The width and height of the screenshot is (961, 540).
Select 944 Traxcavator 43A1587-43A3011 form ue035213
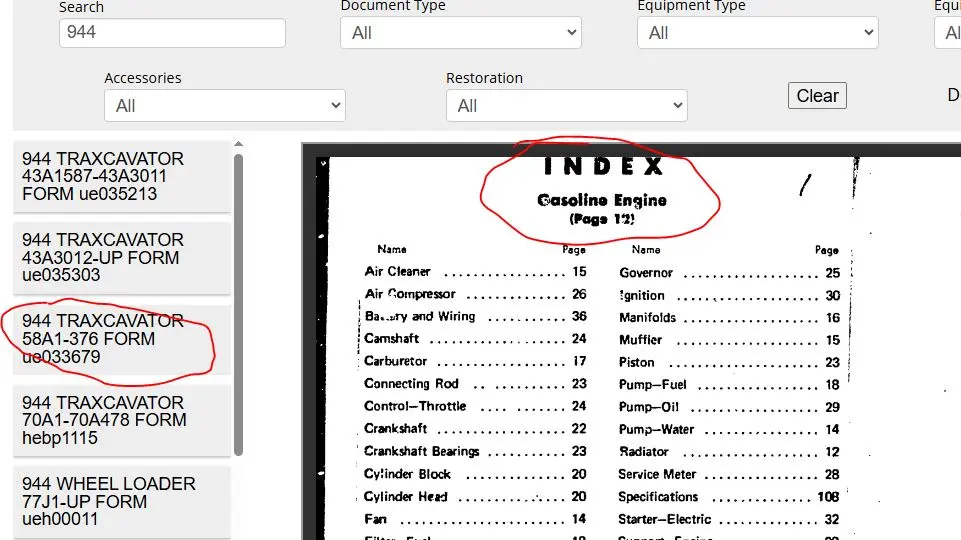click(x=122, y=177)
